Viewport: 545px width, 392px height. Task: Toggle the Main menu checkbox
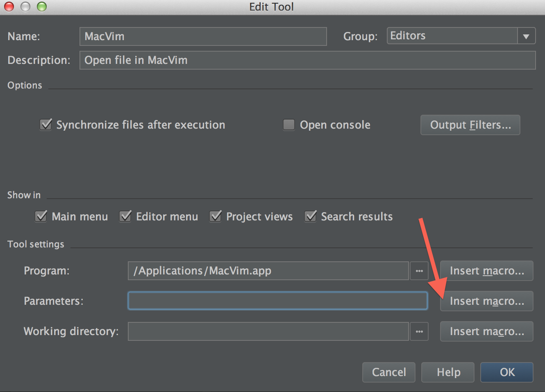41,216
